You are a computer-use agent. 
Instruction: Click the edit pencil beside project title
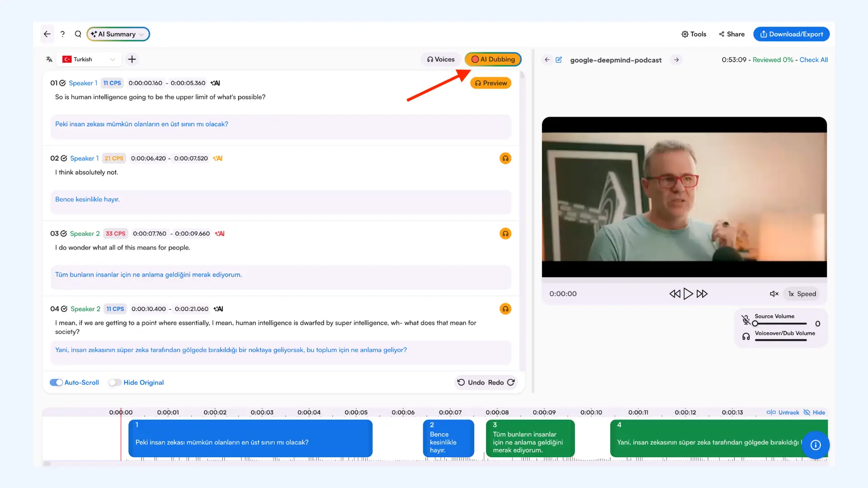(559, 60)
